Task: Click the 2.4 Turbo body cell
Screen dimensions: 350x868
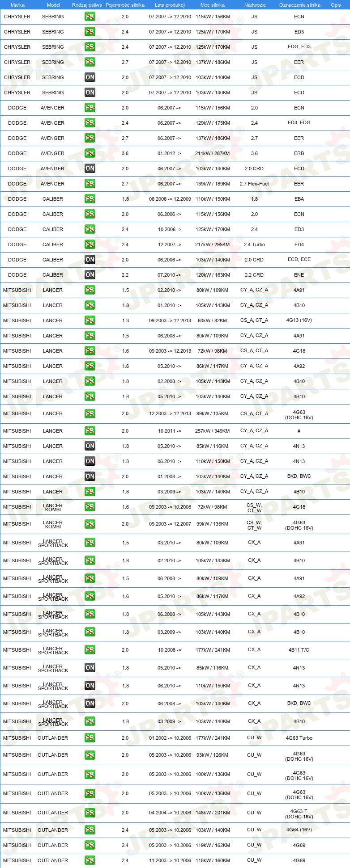Action: pyautogui.click(x=254, y=244)
